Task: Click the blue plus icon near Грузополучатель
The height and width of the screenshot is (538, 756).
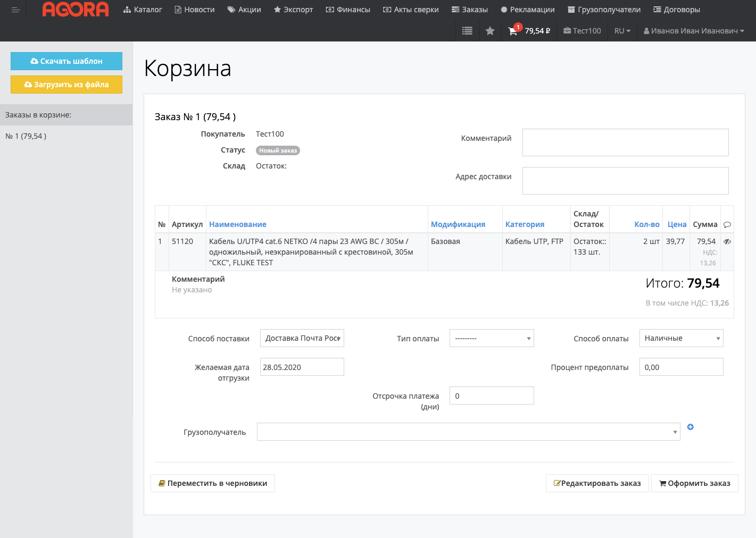Action: 690,427
